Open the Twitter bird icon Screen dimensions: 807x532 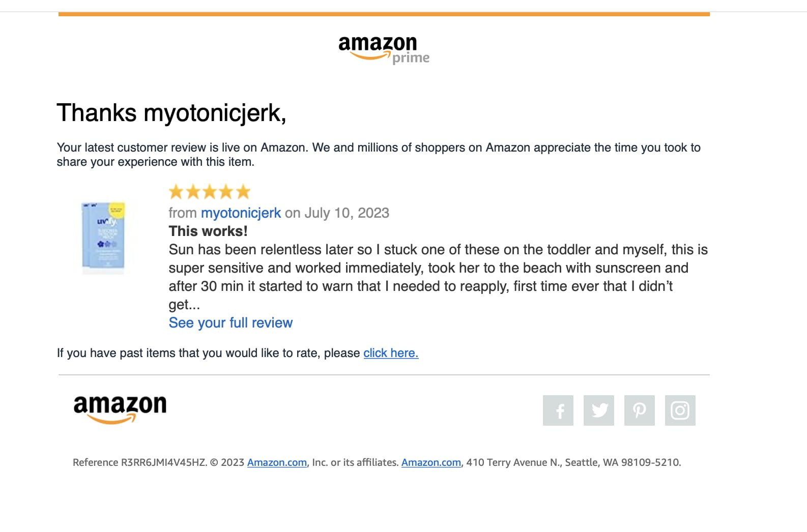[x=599, y=410]
